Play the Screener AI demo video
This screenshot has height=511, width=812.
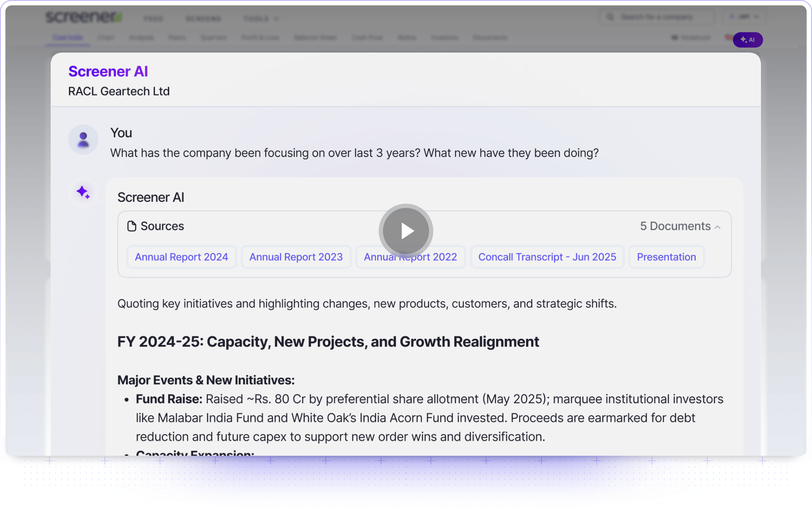coord(406,231)
